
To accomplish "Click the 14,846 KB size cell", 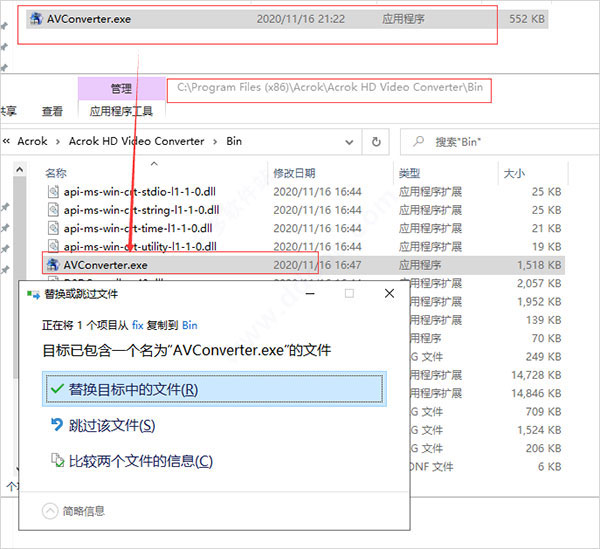I will tap(536, 393).
